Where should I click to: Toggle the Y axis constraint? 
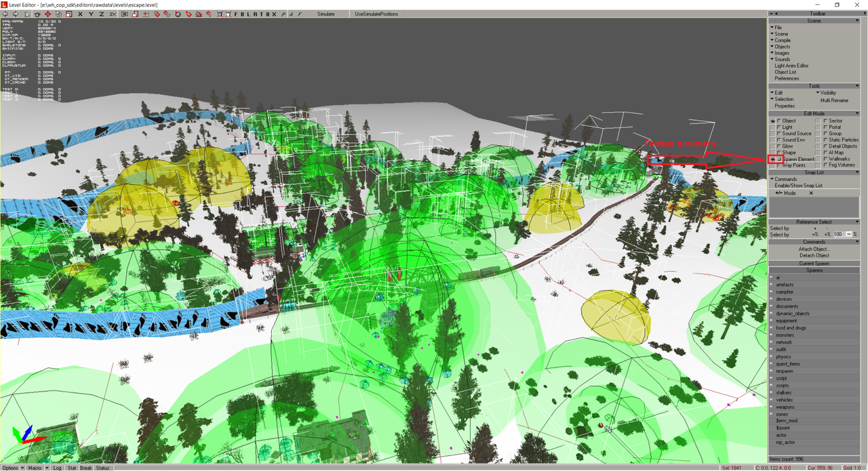[91, 14]
